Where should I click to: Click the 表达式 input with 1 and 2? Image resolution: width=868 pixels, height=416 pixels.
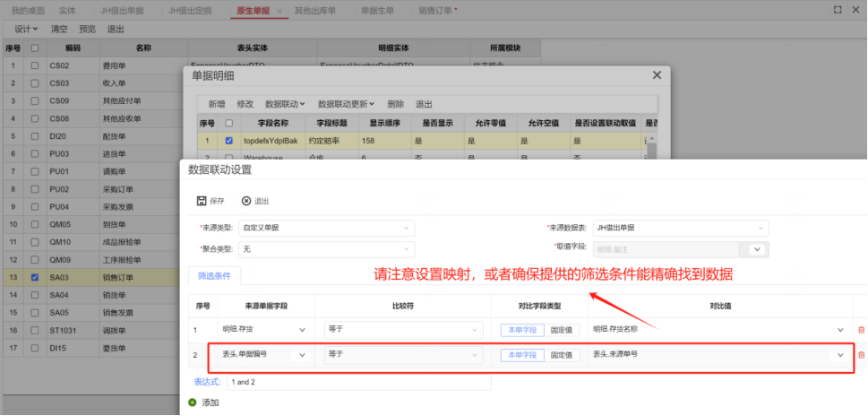[x=358, y=382]
